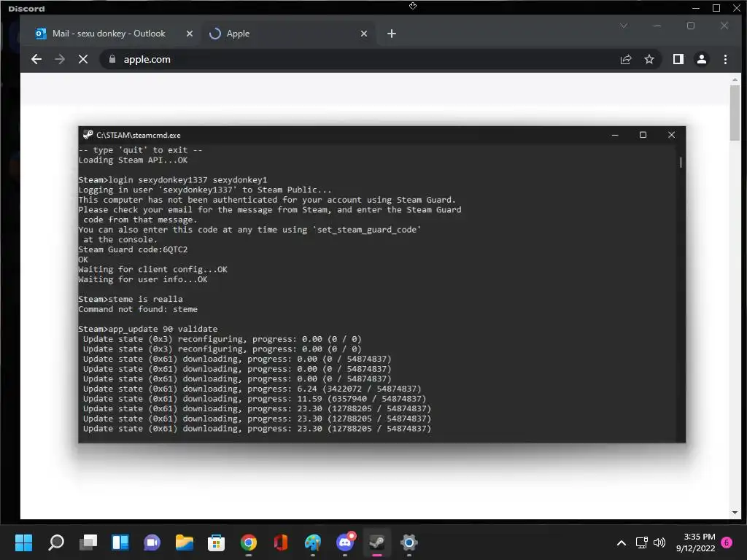Image resolution: width=747 pixels, height=560 pixels.
Task: Open the Paint app on the taskbar
Action: click(313, 542)
